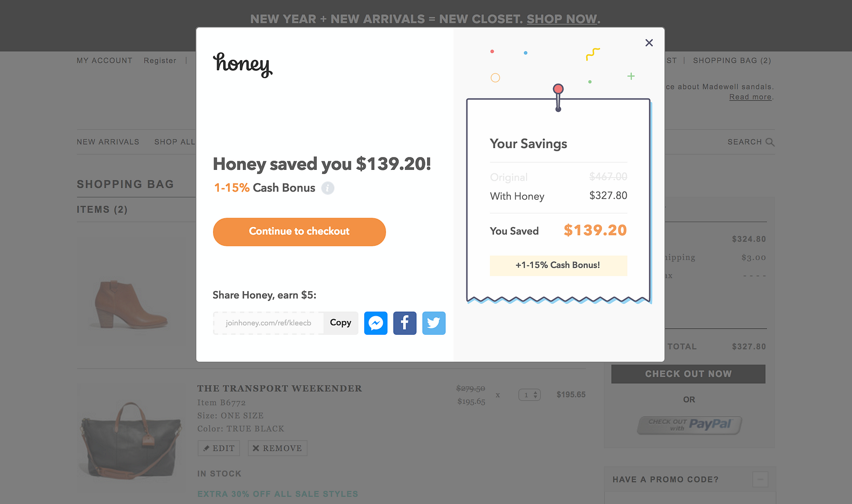The height and width of the screenshot is (504, 852).
Task: Open the Shopping Bag (2) link
Action: [x=732, y=61]
